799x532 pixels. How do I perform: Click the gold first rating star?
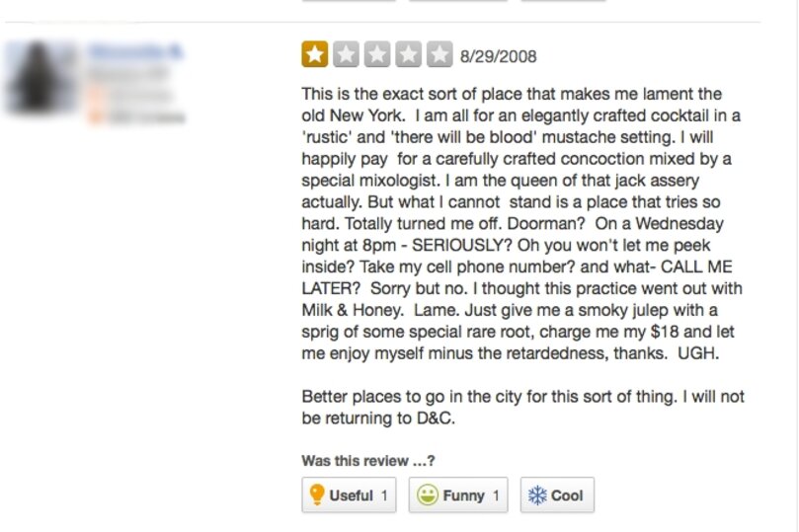click(315, 54)
